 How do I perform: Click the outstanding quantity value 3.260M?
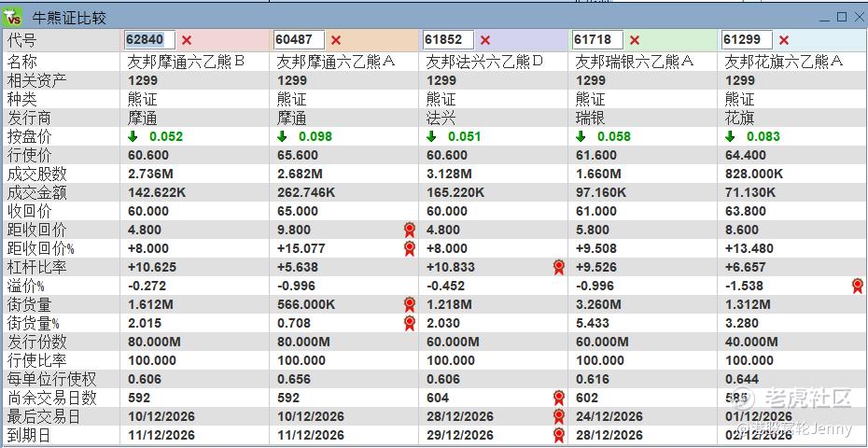pyautogui.click(x=598, y=304)
